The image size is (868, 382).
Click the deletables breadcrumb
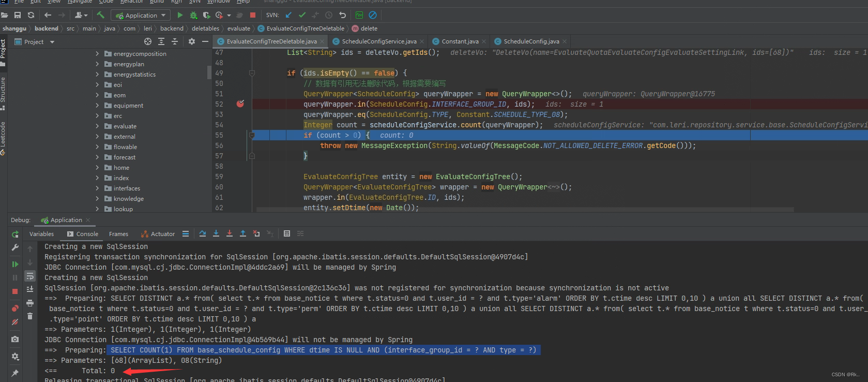pyautogui.click(x=205, y=28)
